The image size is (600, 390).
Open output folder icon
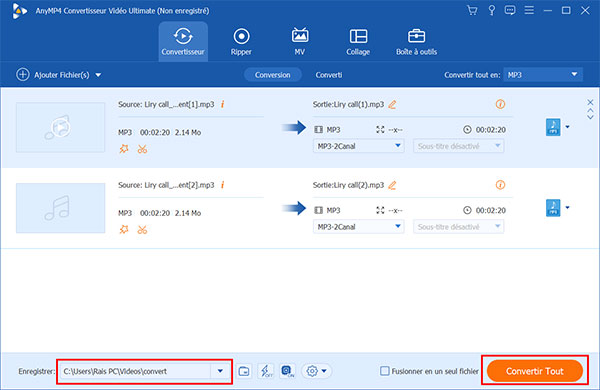pos(244,371)
